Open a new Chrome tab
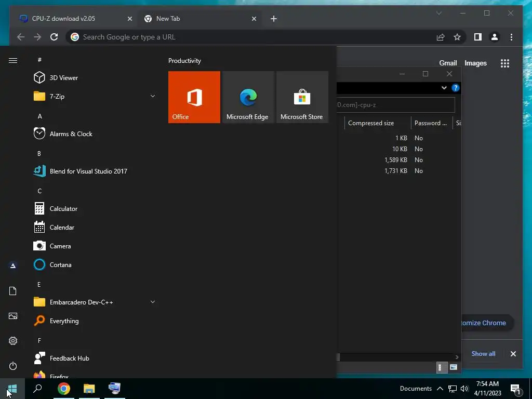The width and height of the screenshot is (532, 399). tap(274, 19)
